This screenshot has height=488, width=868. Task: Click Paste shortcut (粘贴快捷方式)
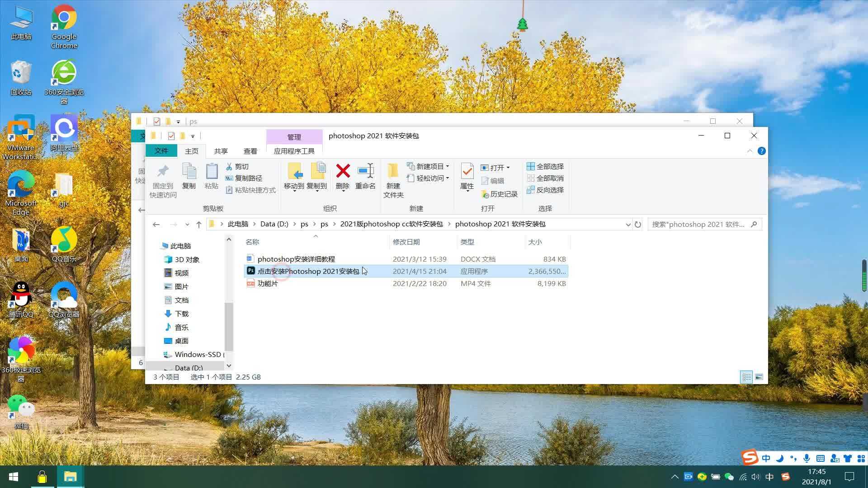click(250, 190)
